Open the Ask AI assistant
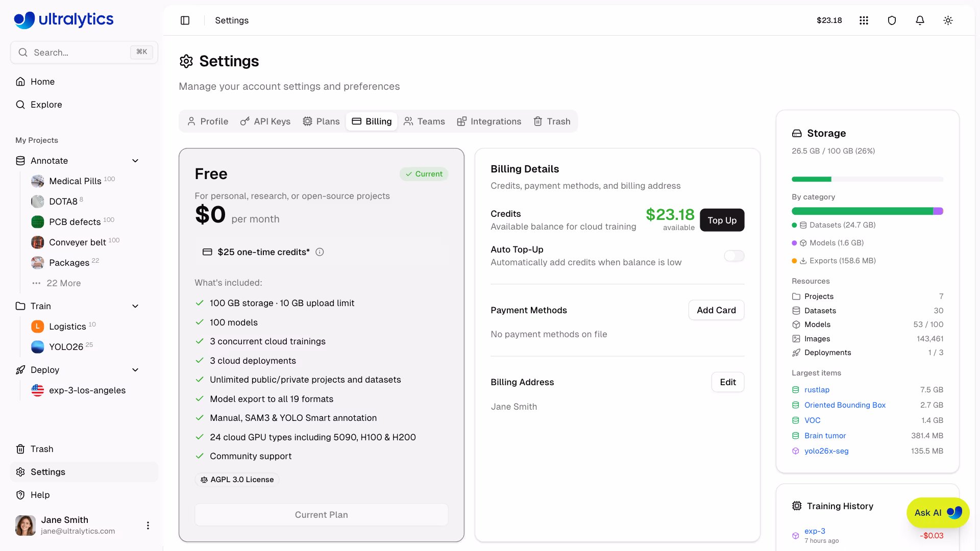 point(938,513)
